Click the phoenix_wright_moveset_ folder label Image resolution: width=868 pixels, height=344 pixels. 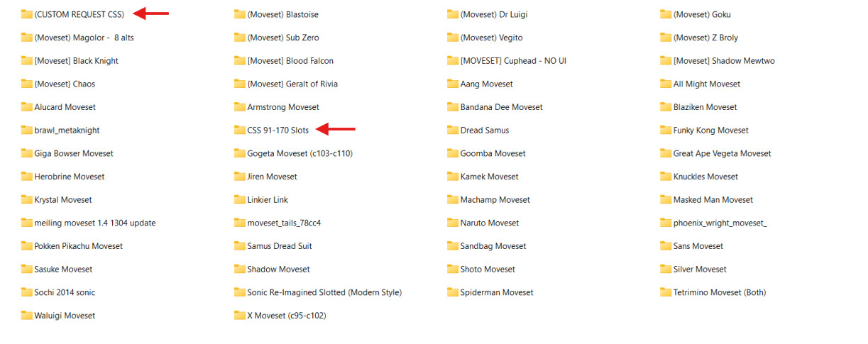[x=720, y=223]
